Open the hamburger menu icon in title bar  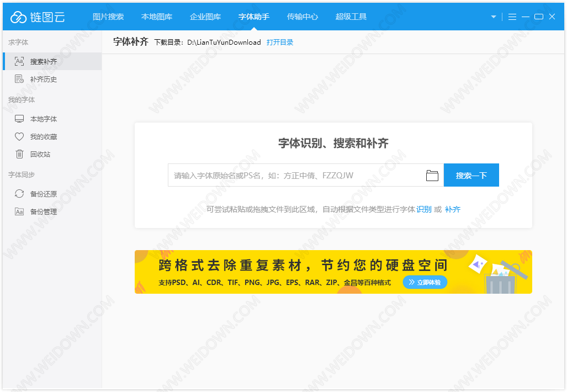tap(512, 17)
